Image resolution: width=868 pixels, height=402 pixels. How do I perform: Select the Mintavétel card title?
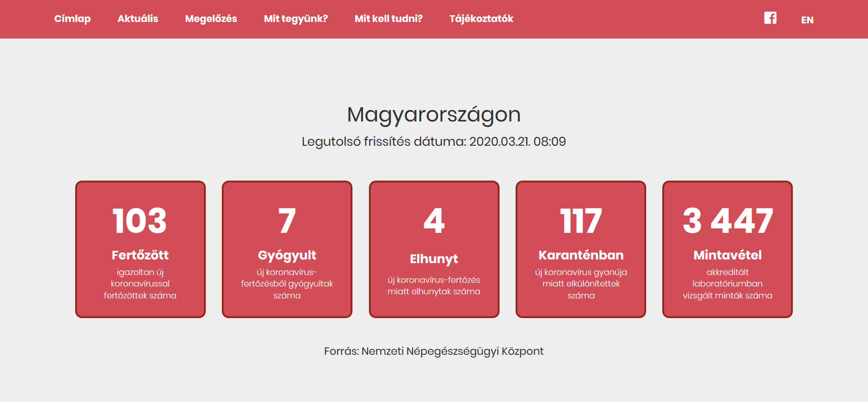coord(727,255)
